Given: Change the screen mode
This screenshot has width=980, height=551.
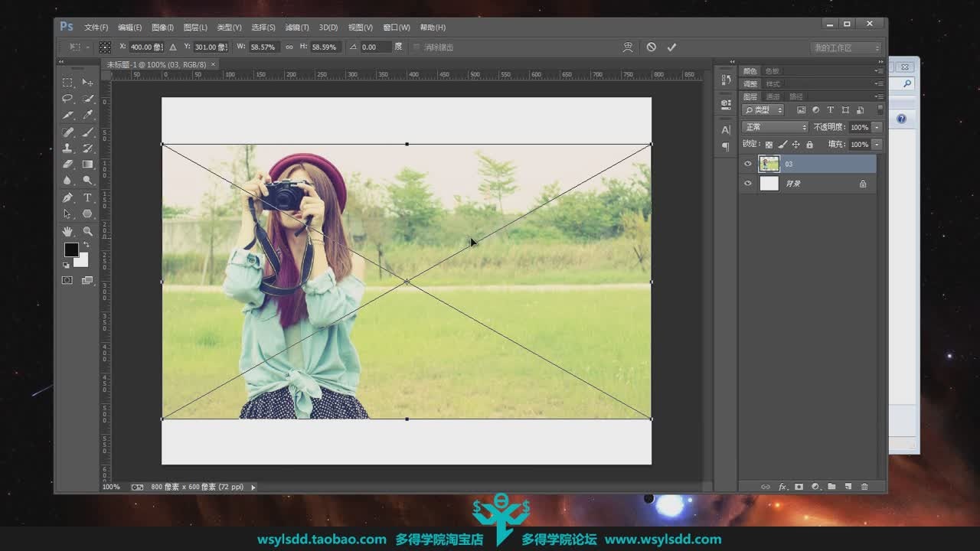Looking at the screenshot, I should tap(87, 281).
